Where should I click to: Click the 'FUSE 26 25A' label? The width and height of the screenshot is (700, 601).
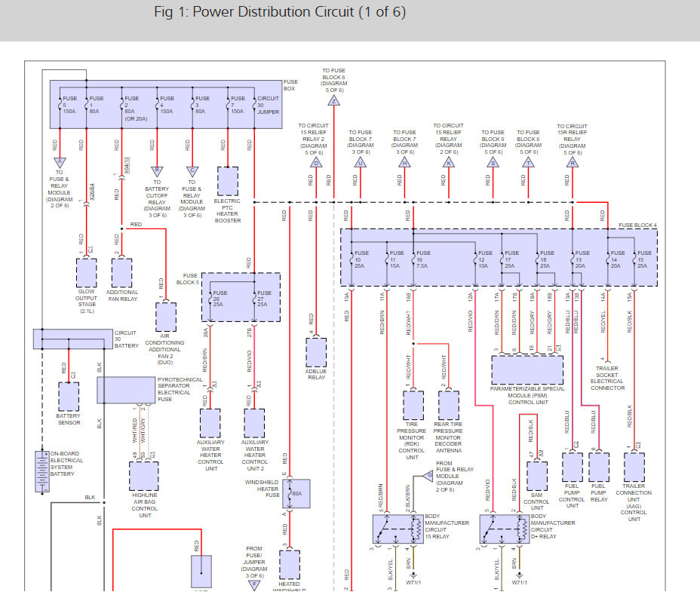point(220,299)
